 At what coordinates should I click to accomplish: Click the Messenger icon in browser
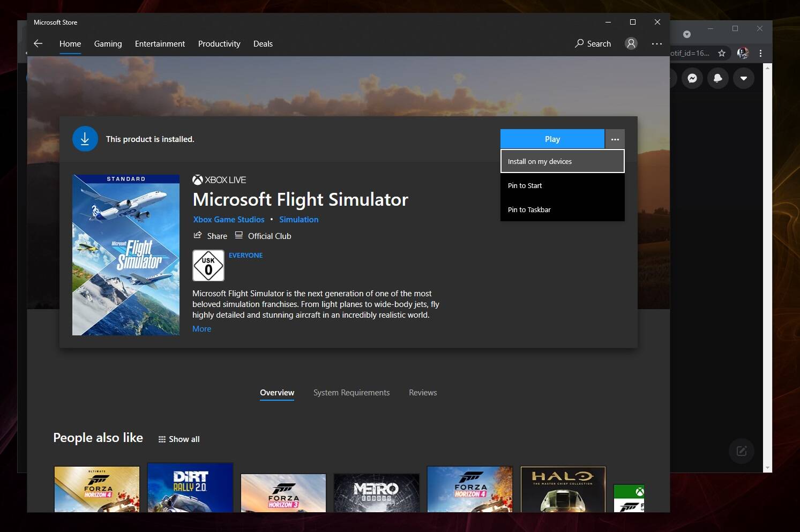click(692, 78)
